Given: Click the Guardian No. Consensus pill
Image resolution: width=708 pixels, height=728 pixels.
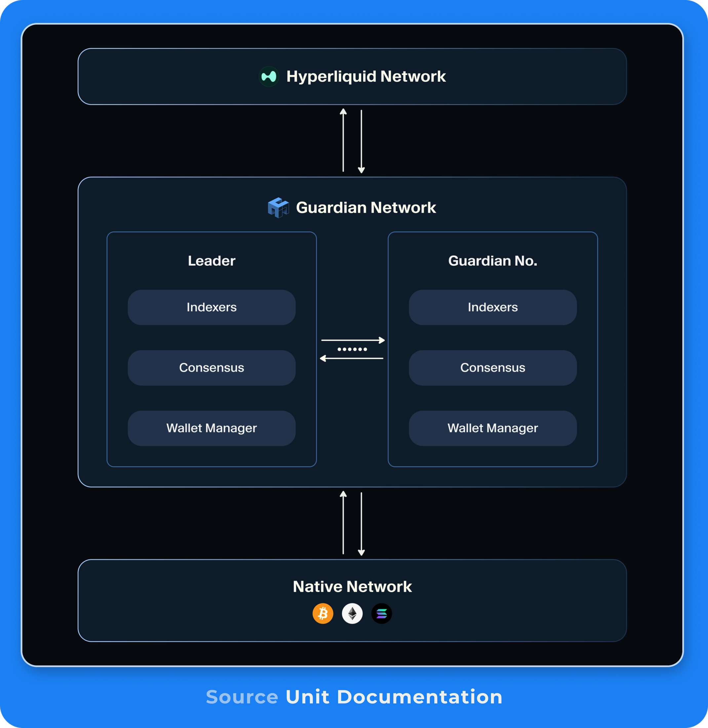Looking at the screenshot, I should point(493,367).
